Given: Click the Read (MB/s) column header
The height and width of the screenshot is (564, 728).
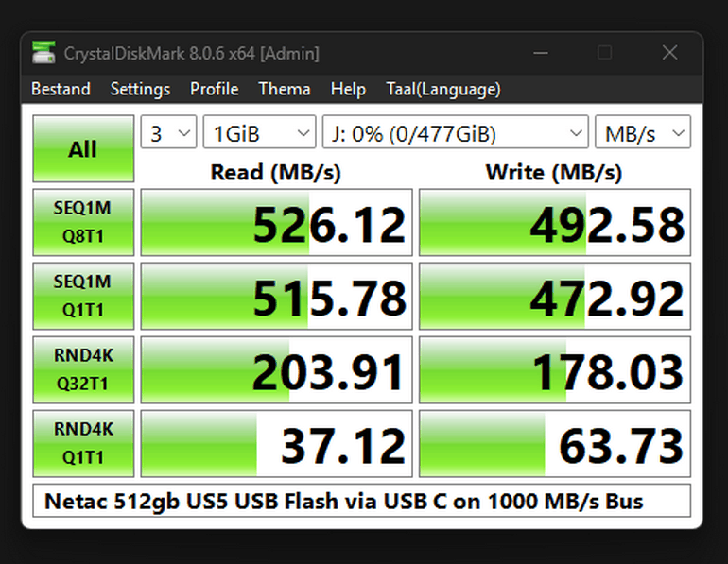Looking at the screenshot, I should point(276,173).
